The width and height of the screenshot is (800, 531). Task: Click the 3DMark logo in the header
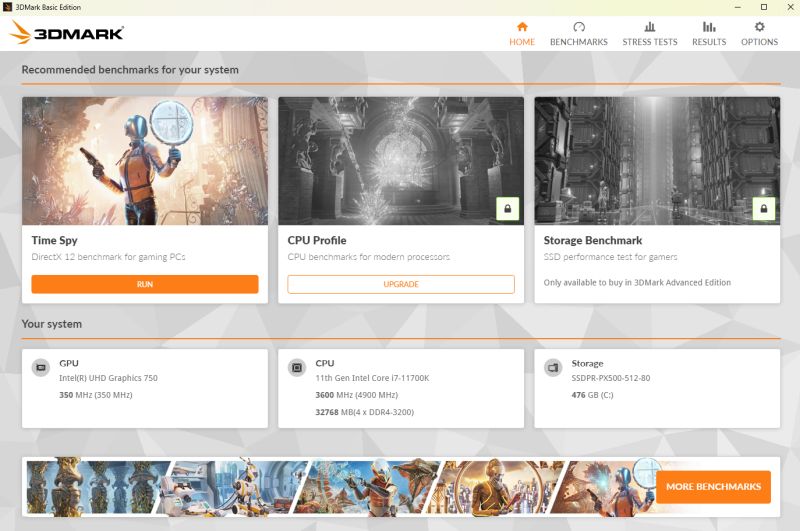click(66, 33)
